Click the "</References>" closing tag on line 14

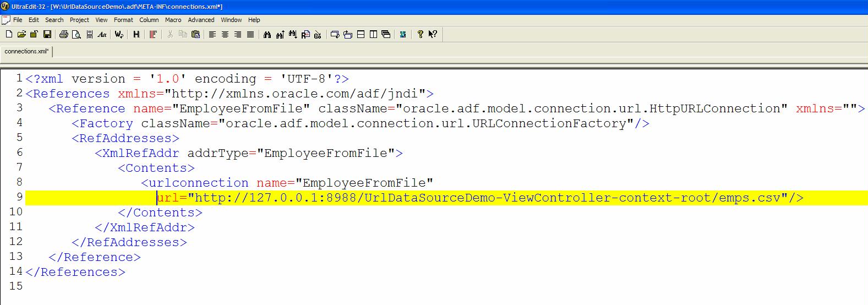(75, 272)
